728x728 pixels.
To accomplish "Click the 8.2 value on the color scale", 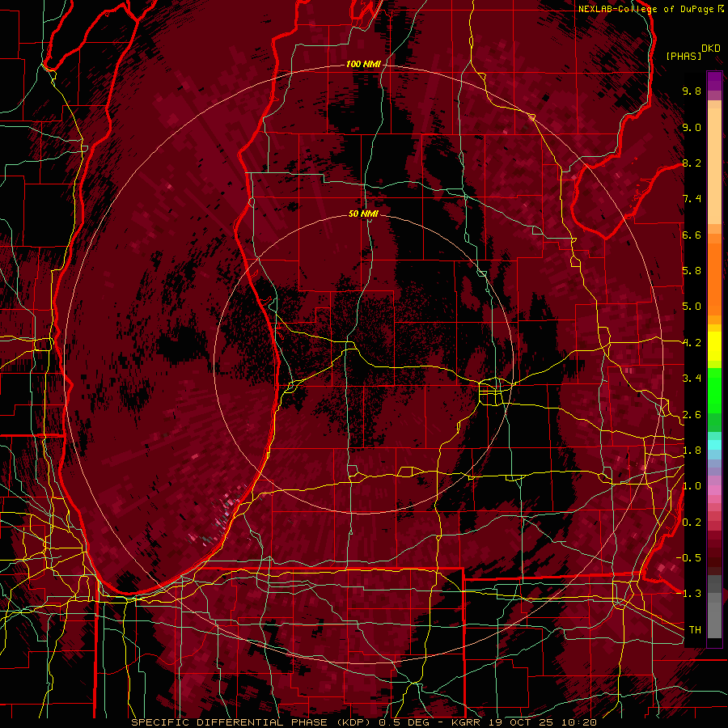I will [692, 163].
